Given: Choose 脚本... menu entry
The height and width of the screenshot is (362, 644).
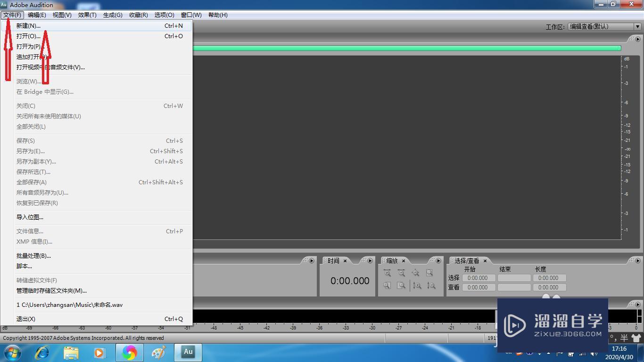Looking at the screenshot, I should [96, 266].
